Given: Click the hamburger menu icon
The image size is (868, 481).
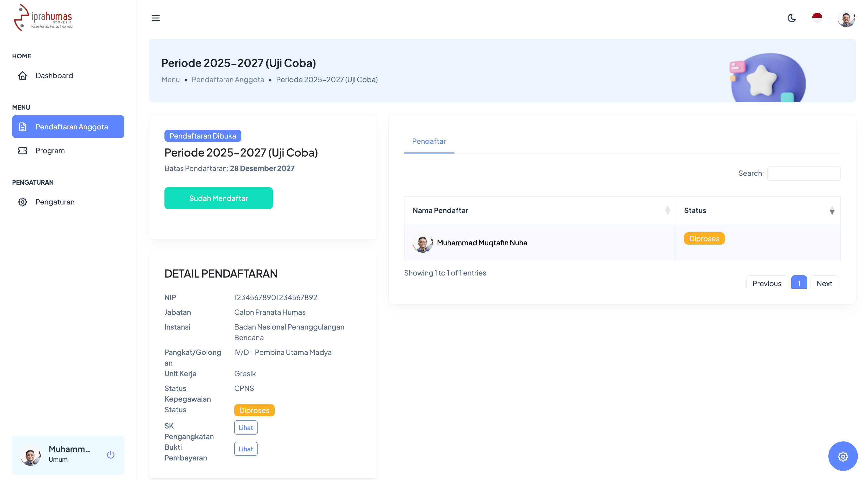Looking at the screenshot, I should point(156,18).
